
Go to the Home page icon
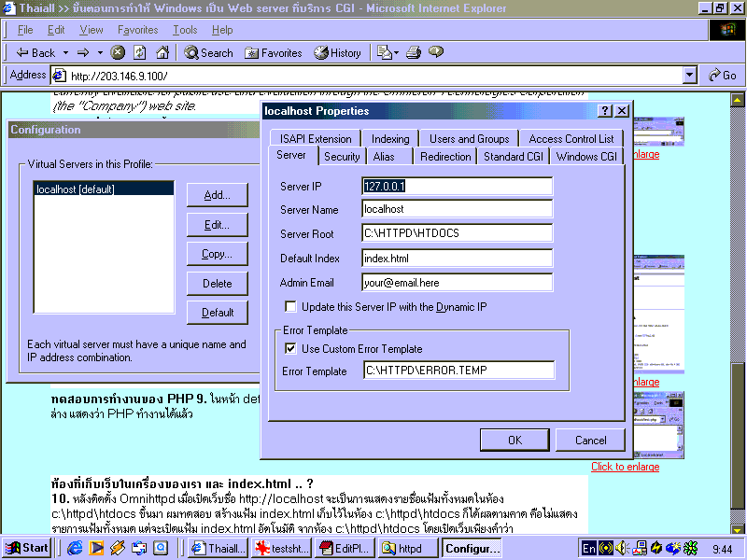coord(162,52)
